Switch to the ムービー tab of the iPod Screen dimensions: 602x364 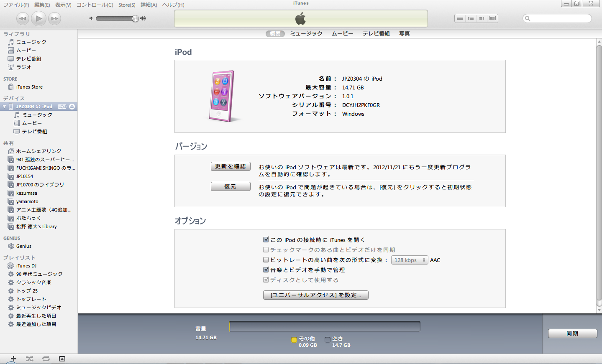click(343, 34)
